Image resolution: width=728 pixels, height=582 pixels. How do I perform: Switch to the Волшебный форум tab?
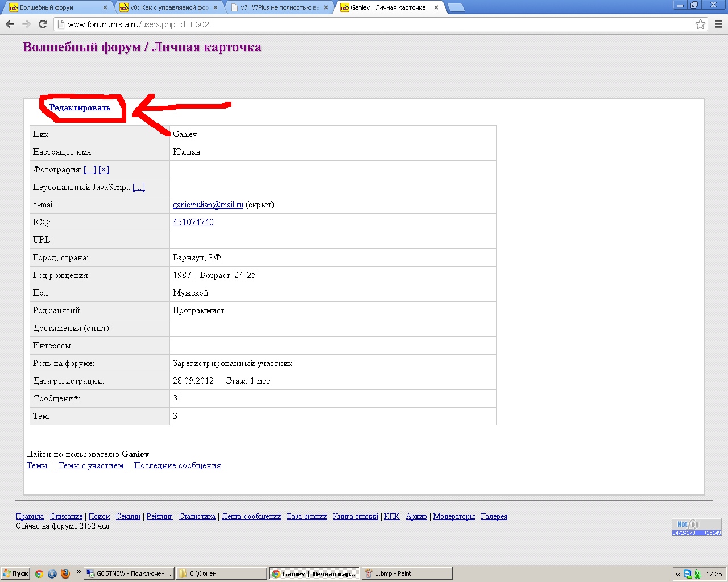coord(57,7)
